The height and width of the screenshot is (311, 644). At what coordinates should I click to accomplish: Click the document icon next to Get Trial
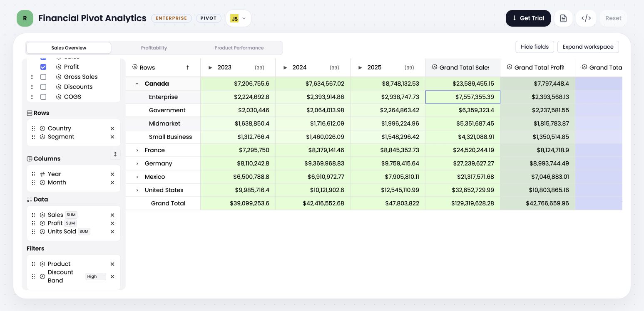[563, 18]
